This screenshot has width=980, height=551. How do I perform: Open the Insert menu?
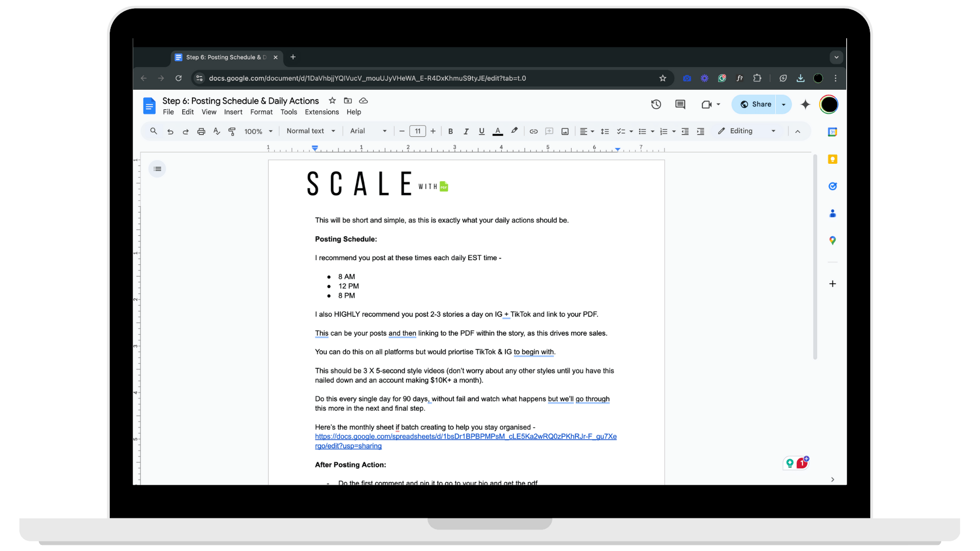(x=233, y=112)
